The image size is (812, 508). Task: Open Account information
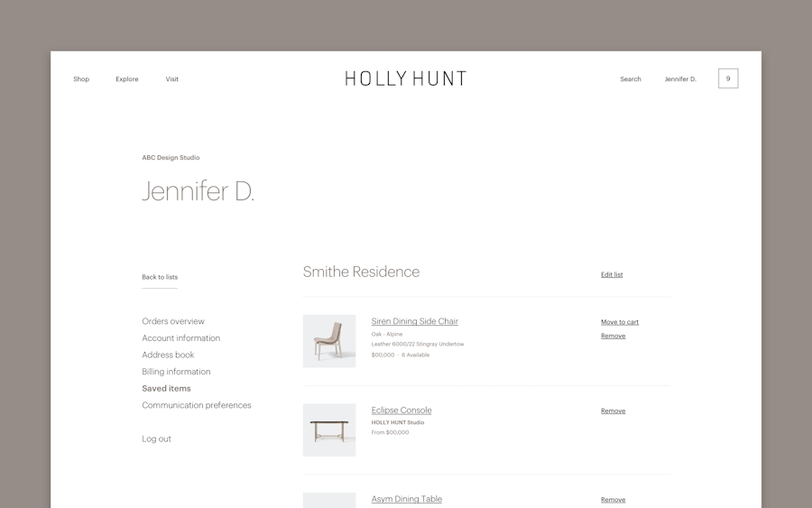[x=180, y=338]
